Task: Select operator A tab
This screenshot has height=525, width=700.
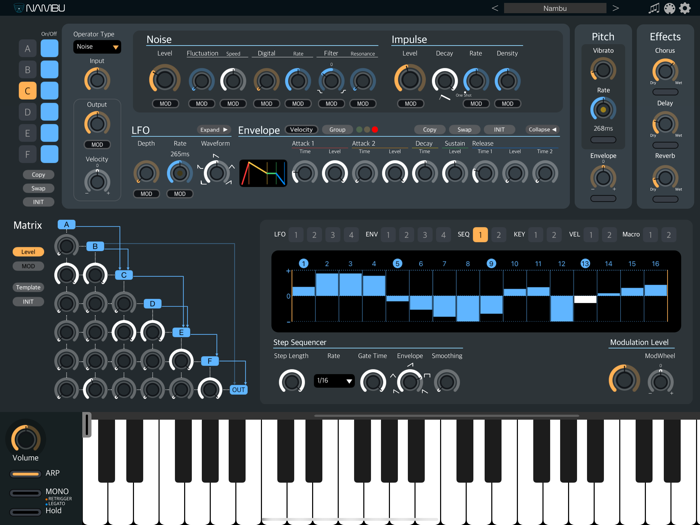Action: (x=28, y=48)
